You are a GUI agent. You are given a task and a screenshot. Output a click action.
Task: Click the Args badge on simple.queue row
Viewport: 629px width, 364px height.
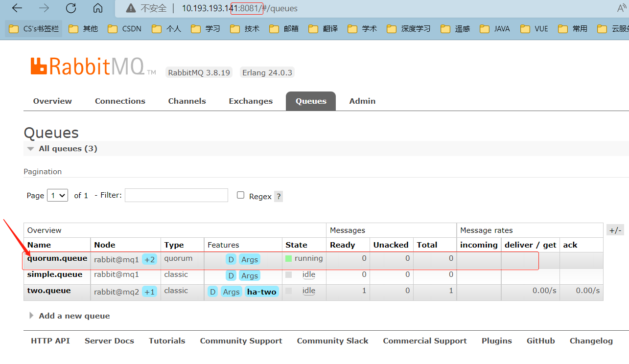tap(249, 275)
